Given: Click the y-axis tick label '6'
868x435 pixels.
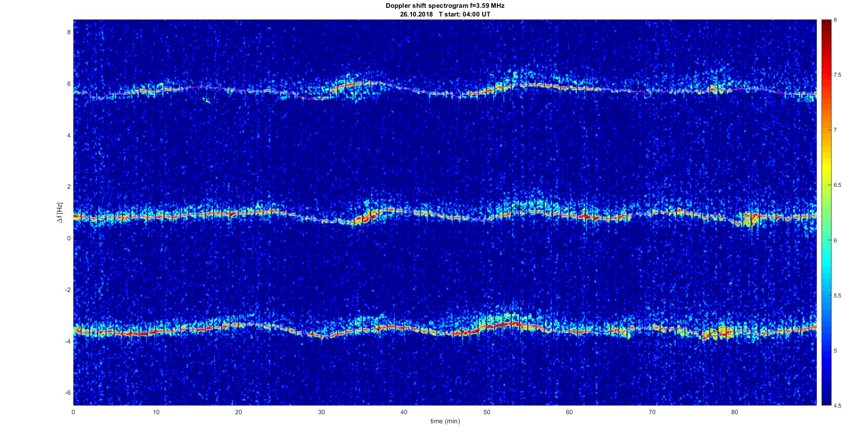Looking at the screenshot, I should point(69,84).
